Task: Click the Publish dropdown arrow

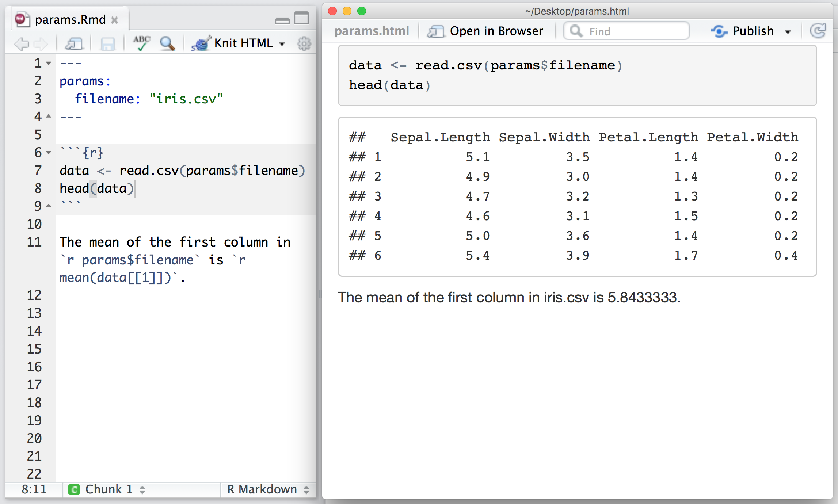Action: (x=790, y=31)
